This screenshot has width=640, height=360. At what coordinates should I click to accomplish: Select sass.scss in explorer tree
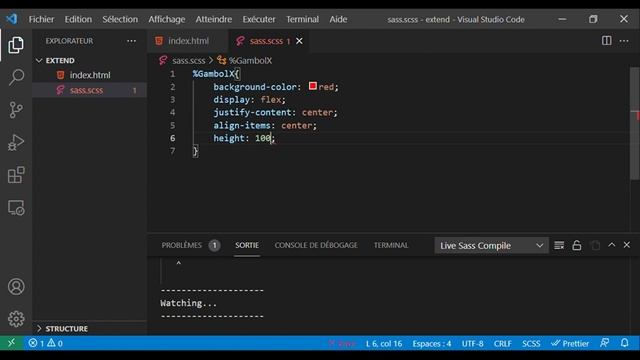click(89, 90)
